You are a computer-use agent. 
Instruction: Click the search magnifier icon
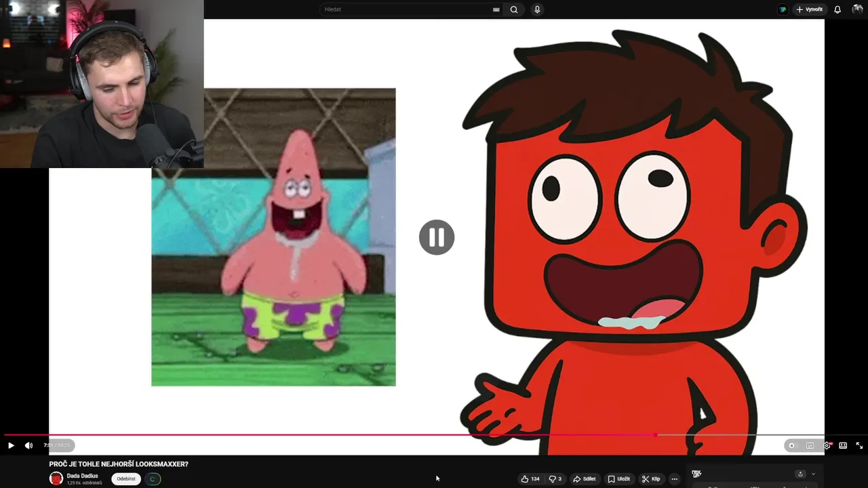tap(514, 9)
